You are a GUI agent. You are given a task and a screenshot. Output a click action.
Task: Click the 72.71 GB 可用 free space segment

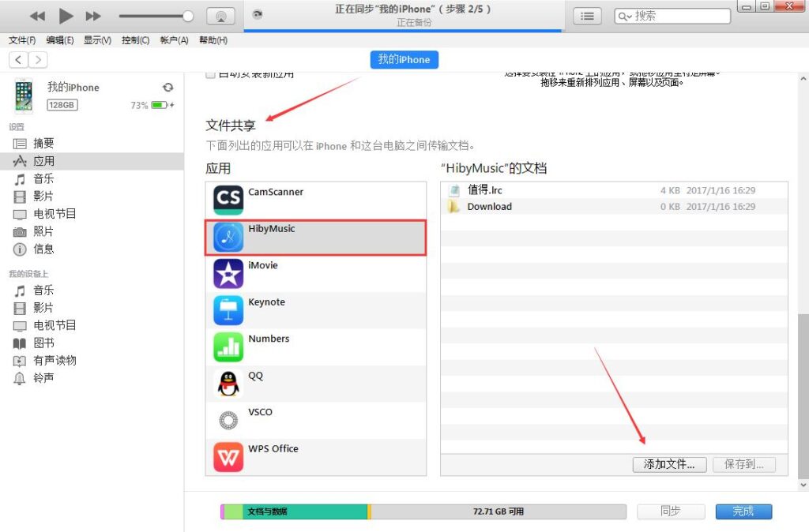[499, 511]
